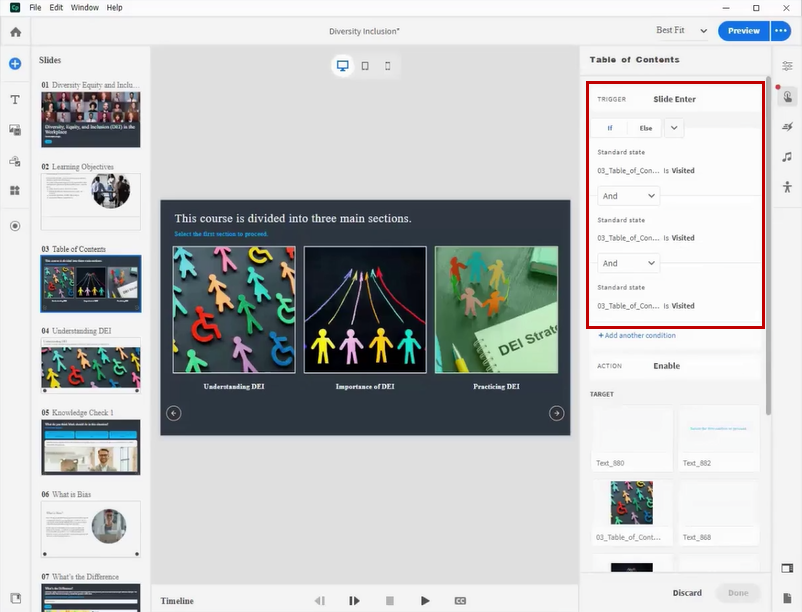Image resolution: width=802 pixels, height=612 pixels.
Task: Expand the condition options chevron beside Else
Action: point(674,128)
